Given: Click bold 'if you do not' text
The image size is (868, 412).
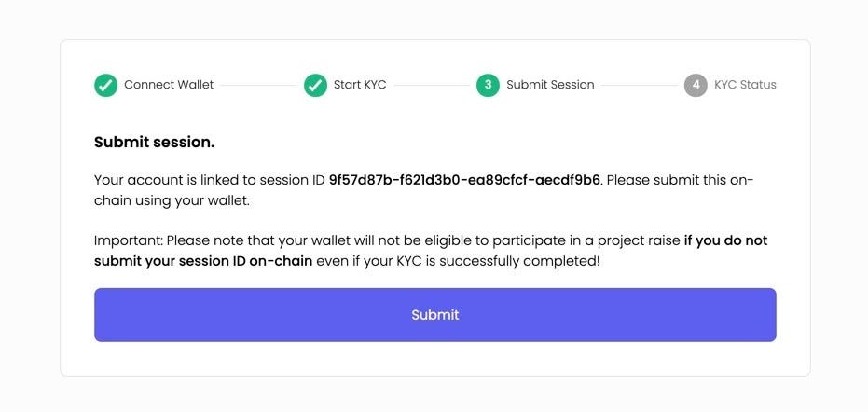Looking at the screenshot, I should [725, 240].
